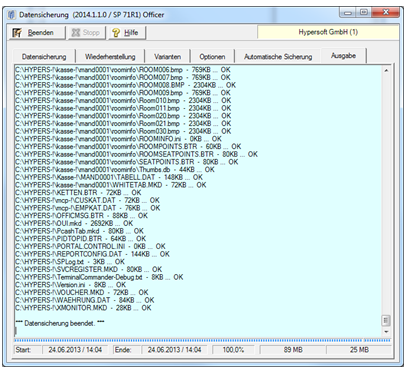Click the output scrollbar up arrow

pyautogui.click(x=386, y=70)
